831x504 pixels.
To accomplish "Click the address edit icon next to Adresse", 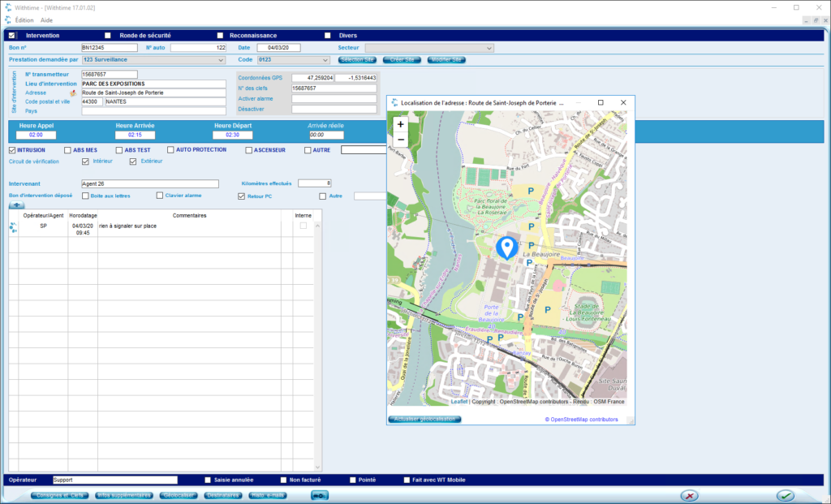I will [x=73, y=93].
